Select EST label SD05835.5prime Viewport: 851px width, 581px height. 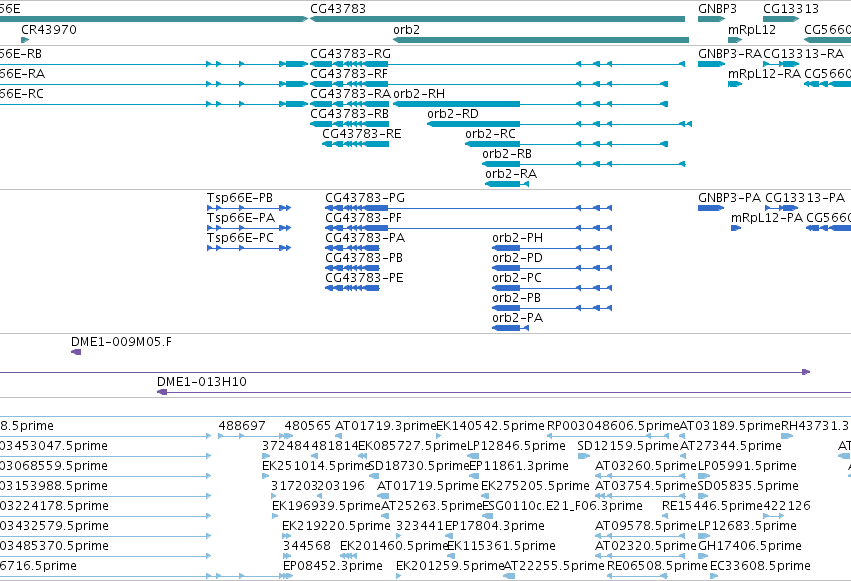click(x=748, y=486)
